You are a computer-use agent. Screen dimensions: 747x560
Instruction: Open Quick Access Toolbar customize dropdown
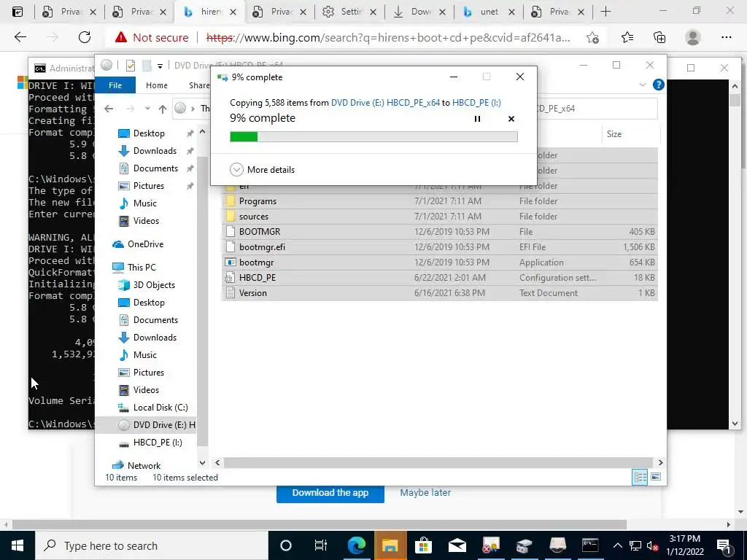click(x=160, y=66)
